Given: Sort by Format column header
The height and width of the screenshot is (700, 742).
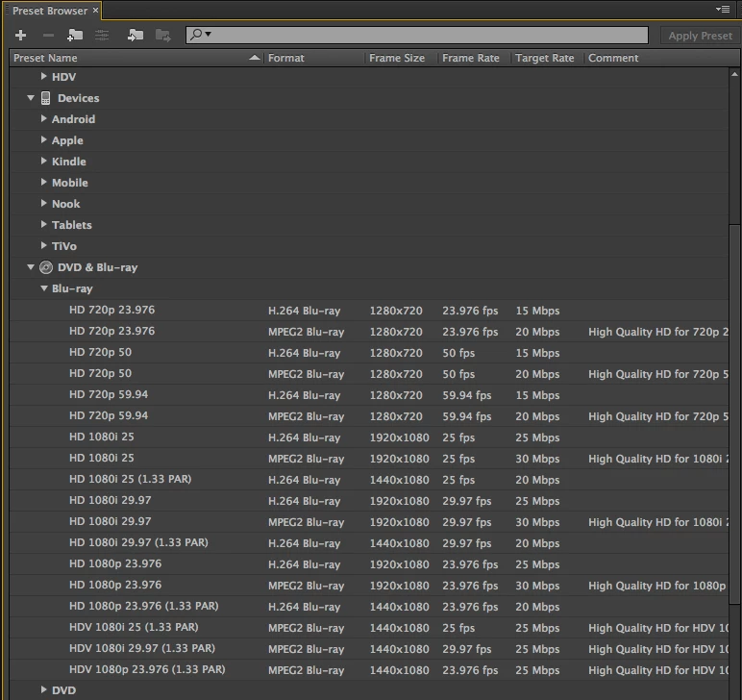Looking at the screenshot, I should (x=314, y=58).
